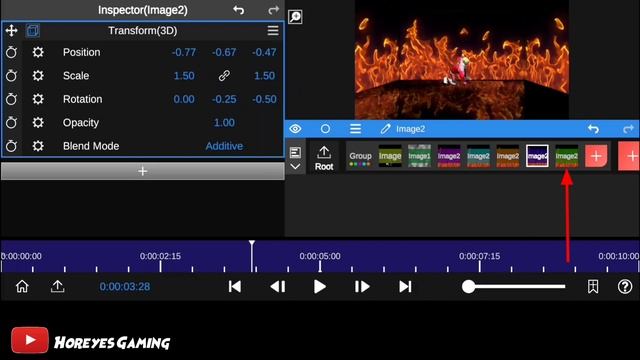The height and width of the screenshot is (360, 640).
Task: Edit the Rotation value -0.50
Action: (x=264, y=99)
